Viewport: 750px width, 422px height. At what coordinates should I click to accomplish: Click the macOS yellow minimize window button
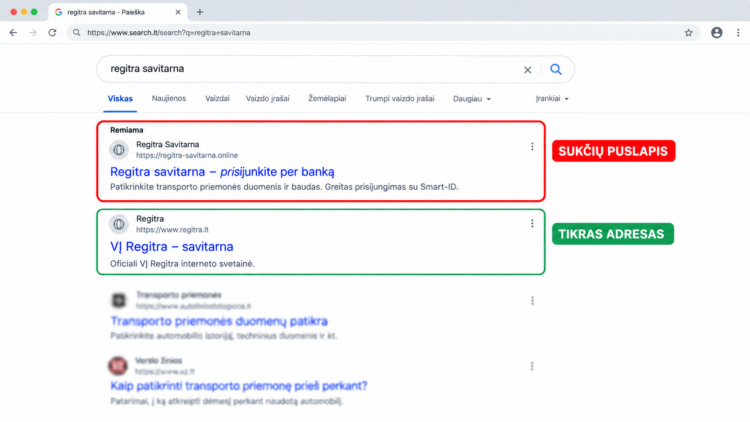[24, 12]
